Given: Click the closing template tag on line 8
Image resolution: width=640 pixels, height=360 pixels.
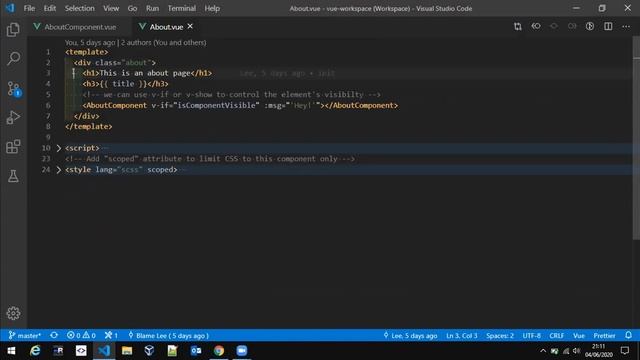Looking at the screenshot, I should [89, 127].
